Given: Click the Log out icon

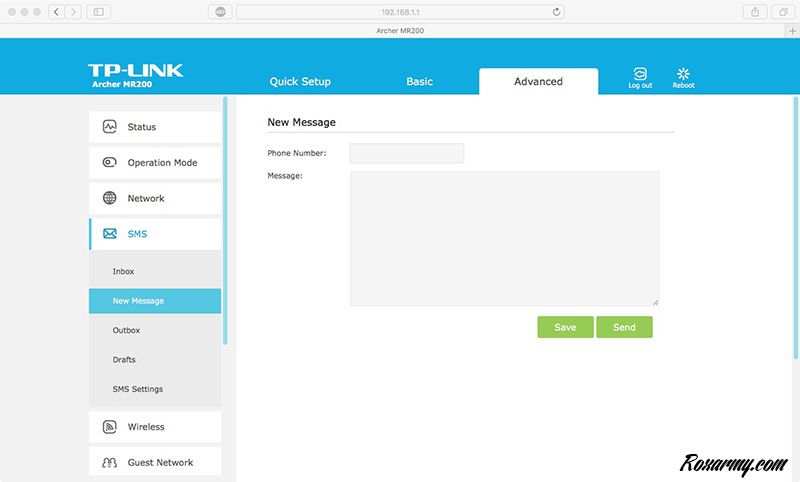Looking at the screenshot, I should point(640,75).
